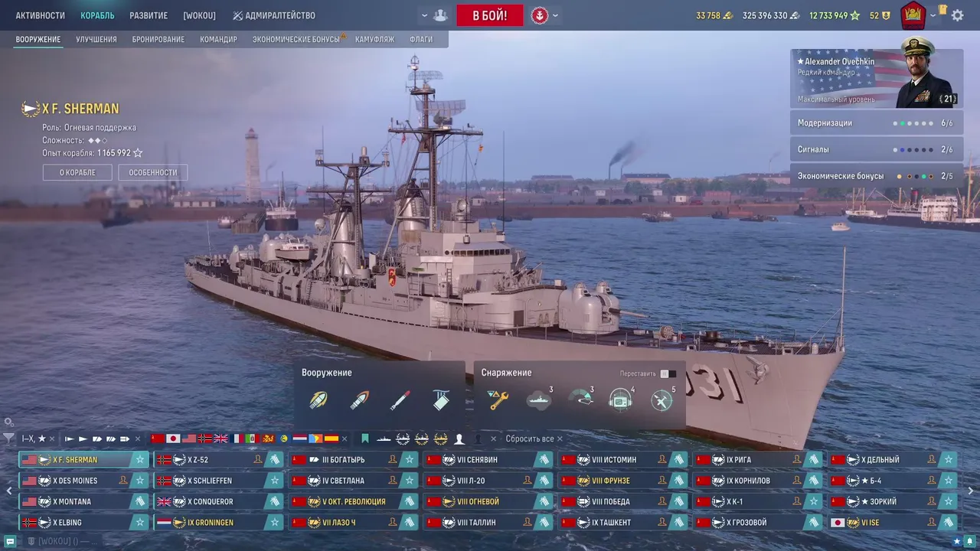Open the clan emblem profile icon

point(913,15)
